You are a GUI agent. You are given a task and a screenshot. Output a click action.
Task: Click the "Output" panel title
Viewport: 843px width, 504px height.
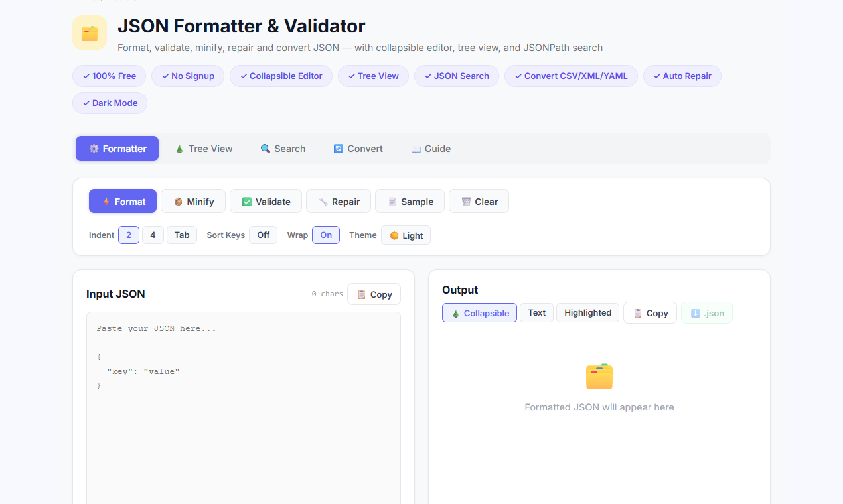(x=460, y=290)
